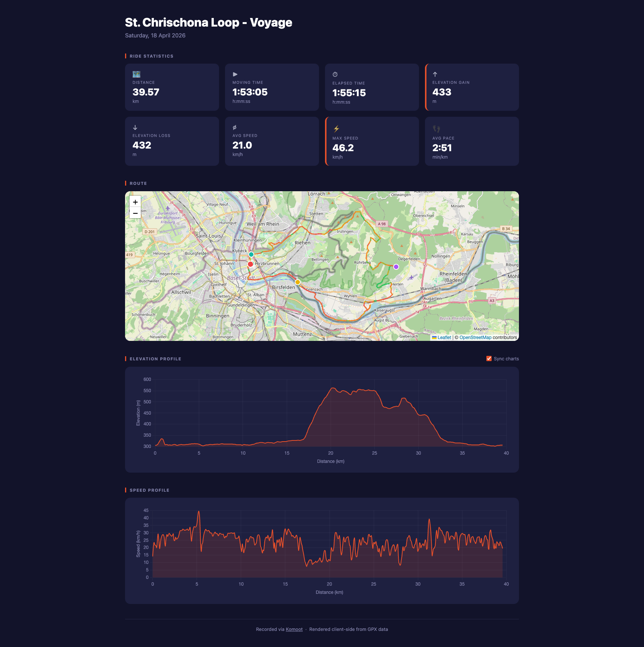
Task: Open the Komoot link in footer
Action: [294, 629]
